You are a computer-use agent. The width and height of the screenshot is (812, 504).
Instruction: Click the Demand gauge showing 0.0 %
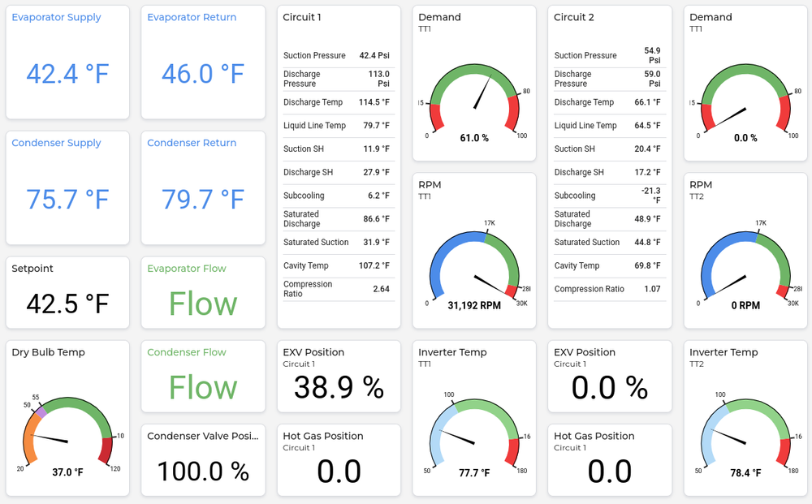click(745, 102)
